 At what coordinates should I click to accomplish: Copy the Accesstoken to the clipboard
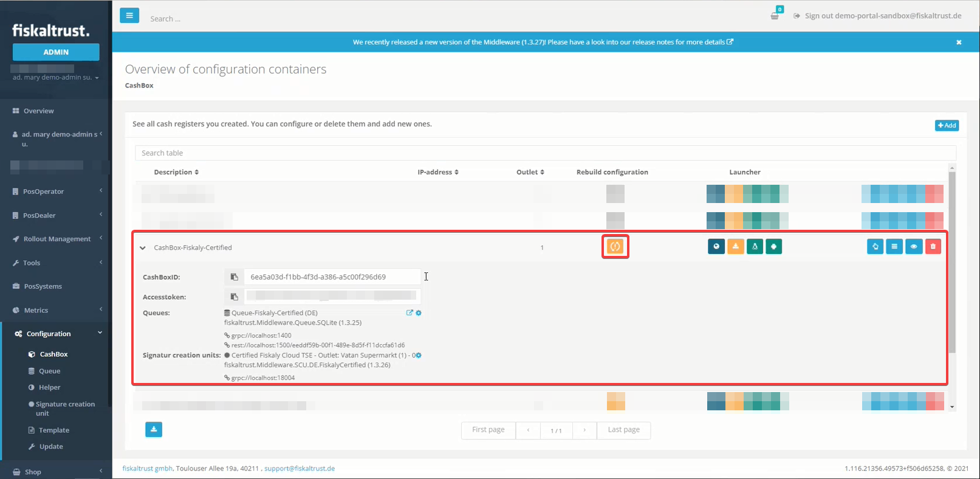tap(234, 297)
